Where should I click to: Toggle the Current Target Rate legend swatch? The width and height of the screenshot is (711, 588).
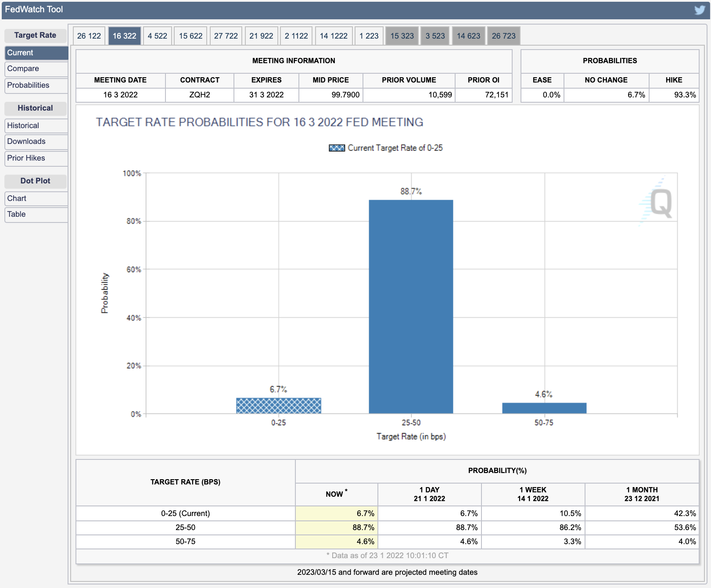coord(337,148)
